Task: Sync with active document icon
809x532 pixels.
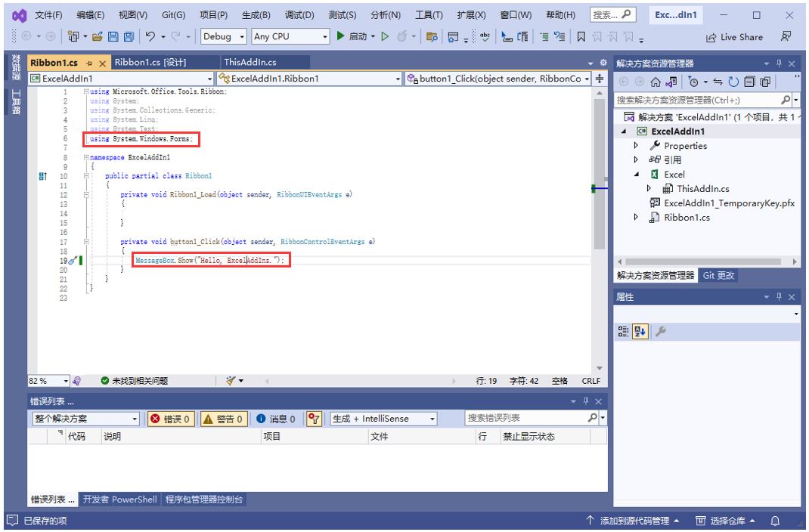Action: click(x=718, y=82)
